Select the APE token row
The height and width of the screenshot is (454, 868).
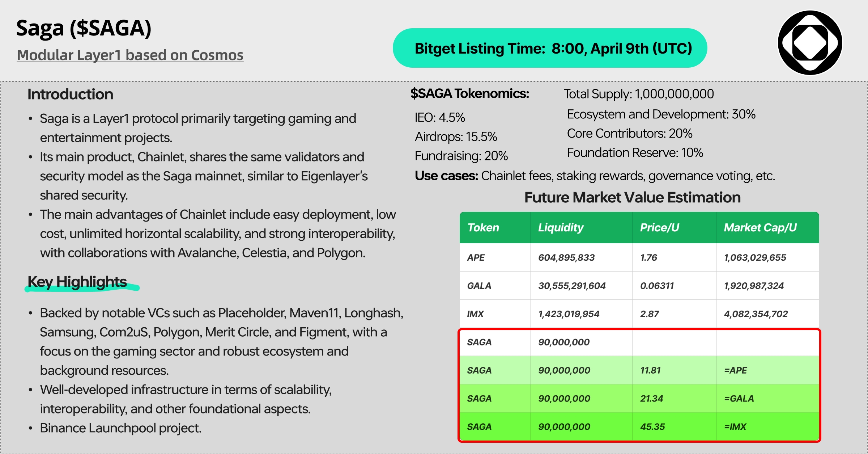coord(639,257)
